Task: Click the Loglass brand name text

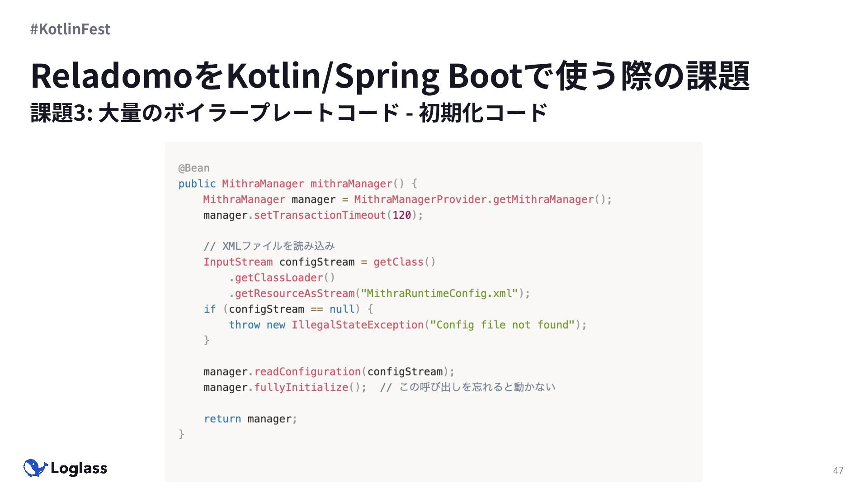Action: pyautogui.click(x=79, y=469)
